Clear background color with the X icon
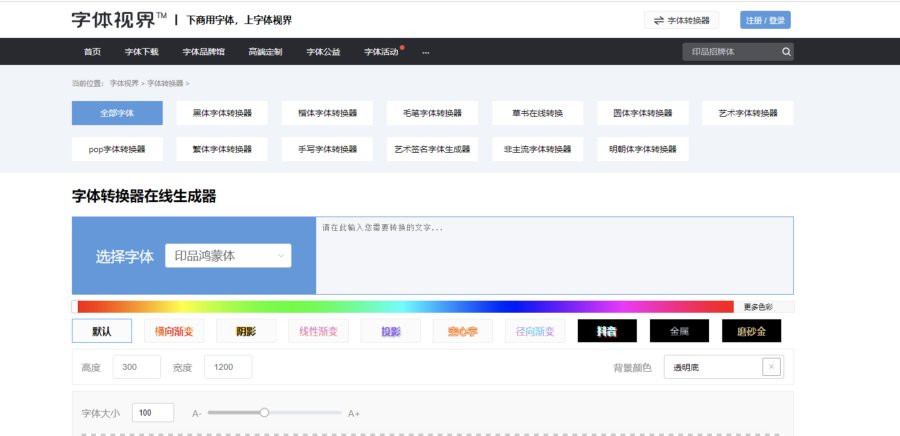 (771, 367)
